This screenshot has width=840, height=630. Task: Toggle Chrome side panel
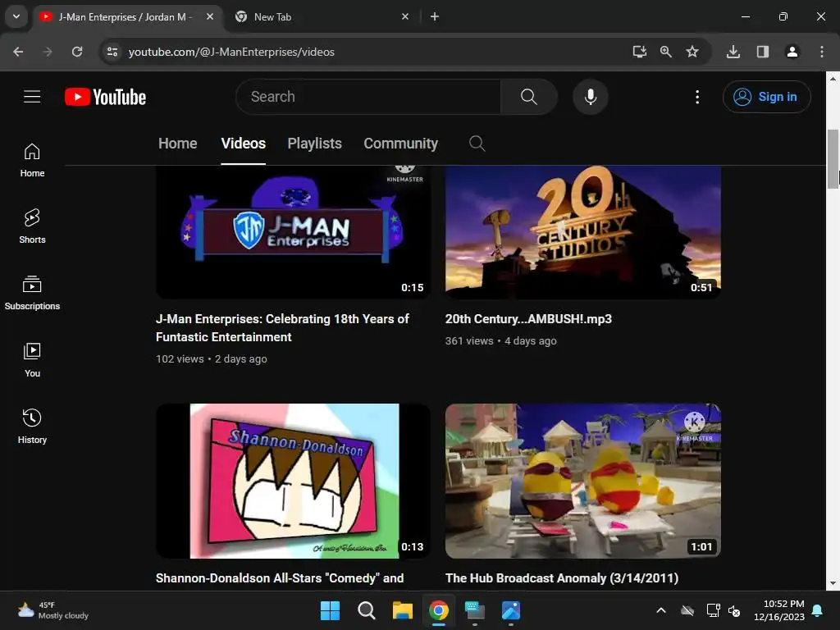(x=763, y=52)
